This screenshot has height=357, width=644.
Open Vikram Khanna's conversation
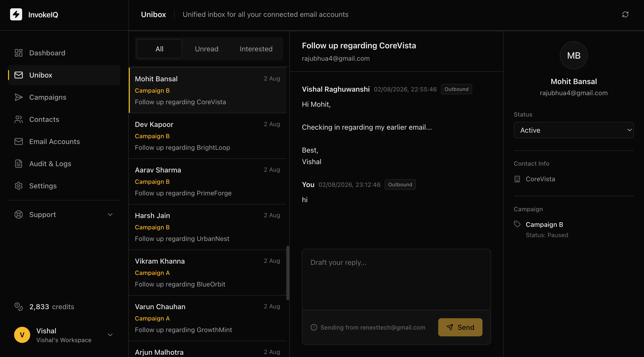[208, 273]
